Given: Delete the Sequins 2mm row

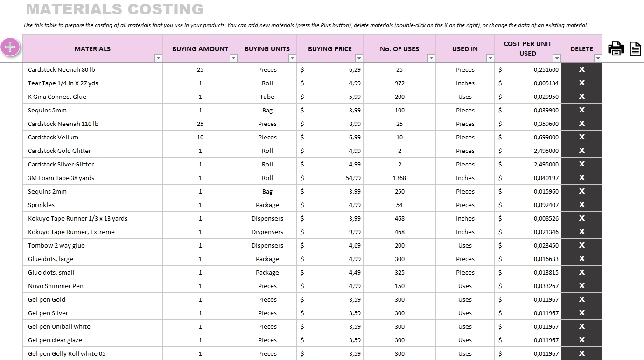Looking at the screenshot, I should [581, 191].
